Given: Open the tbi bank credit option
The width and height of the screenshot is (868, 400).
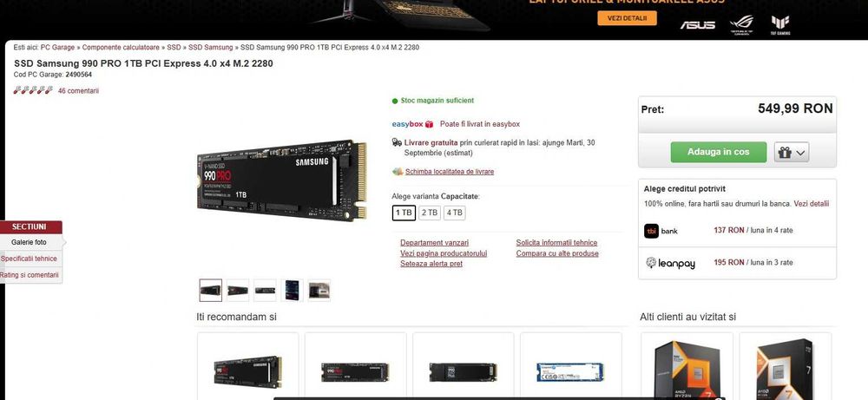Looking at the screenshot, I should coord(737,230).
